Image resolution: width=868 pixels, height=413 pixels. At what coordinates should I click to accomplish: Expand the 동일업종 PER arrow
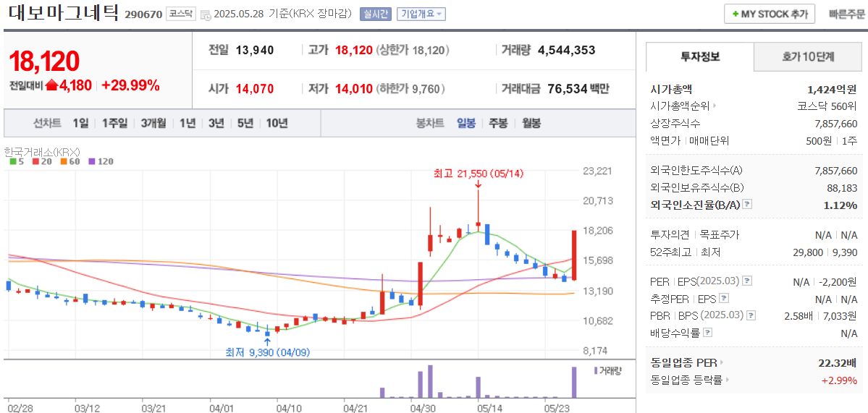click(722, 362)
